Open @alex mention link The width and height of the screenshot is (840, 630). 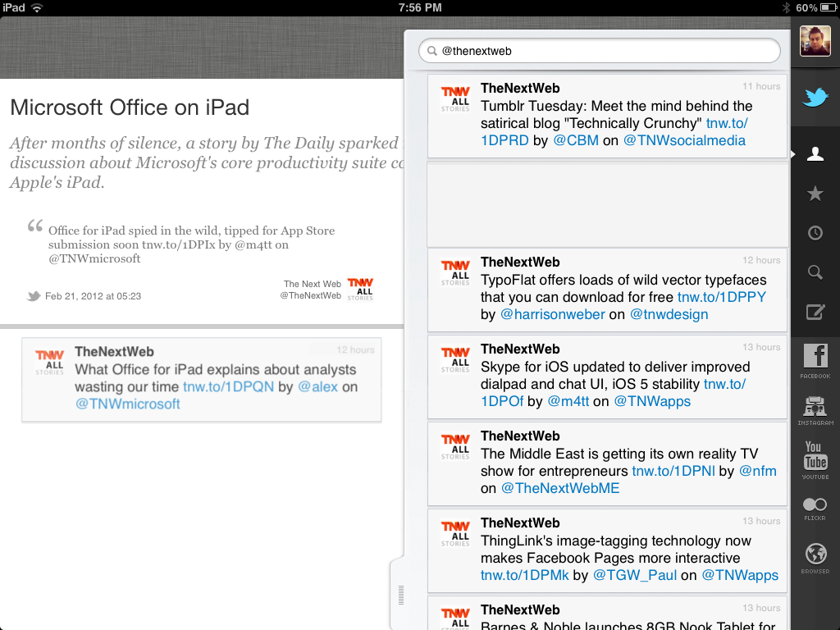pos(317,387)
